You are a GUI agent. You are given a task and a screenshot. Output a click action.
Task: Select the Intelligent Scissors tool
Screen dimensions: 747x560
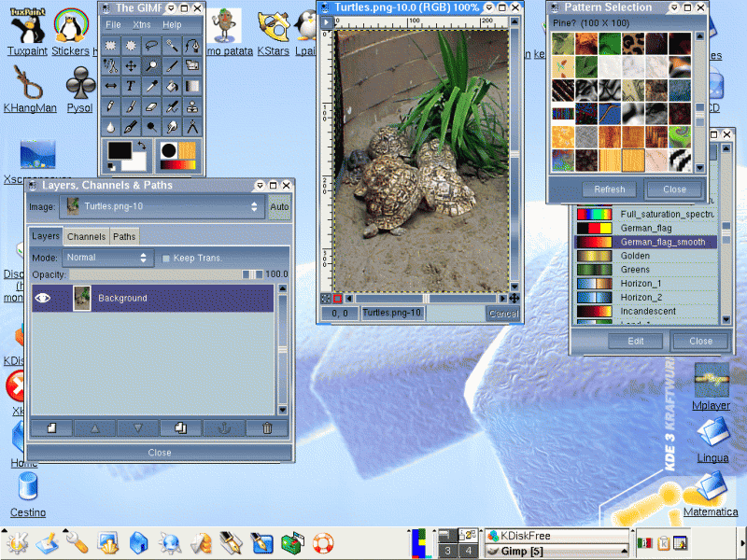(x=110, y=66)
